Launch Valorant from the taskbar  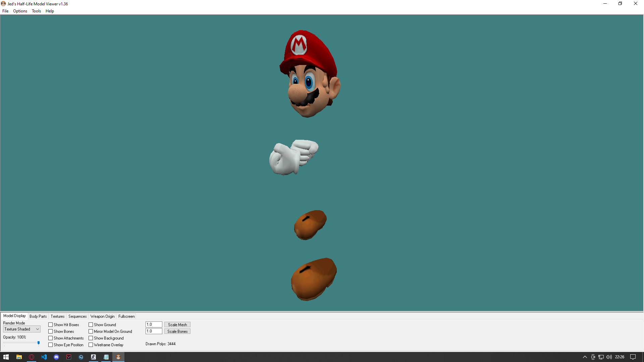(69, 357)
